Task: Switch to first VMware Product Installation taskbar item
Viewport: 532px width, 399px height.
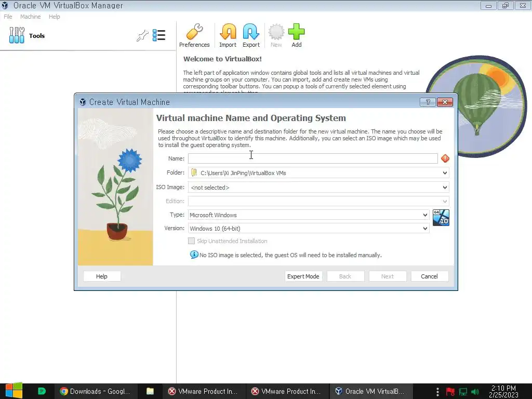Action: point(203,391)
